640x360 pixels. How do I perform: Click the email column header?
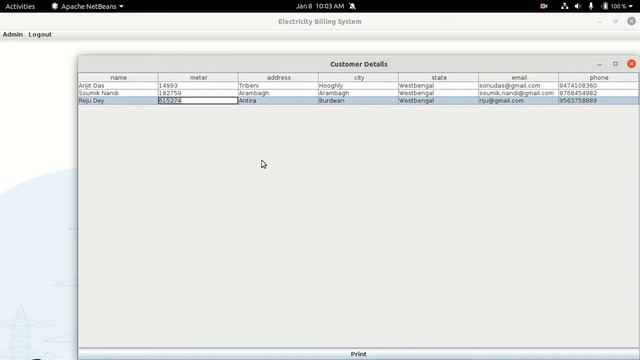[x=518, y=78]
